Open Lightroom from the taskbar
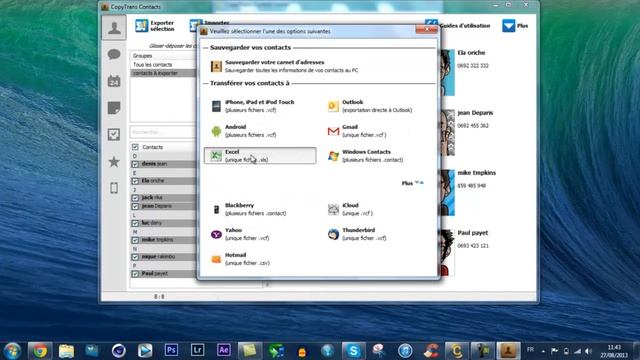 pyautogui.click(x=198, y=350)
